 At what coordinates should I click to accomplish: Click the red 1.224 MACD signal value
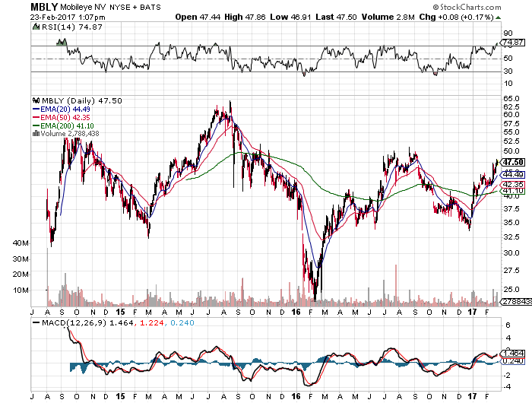152,322
